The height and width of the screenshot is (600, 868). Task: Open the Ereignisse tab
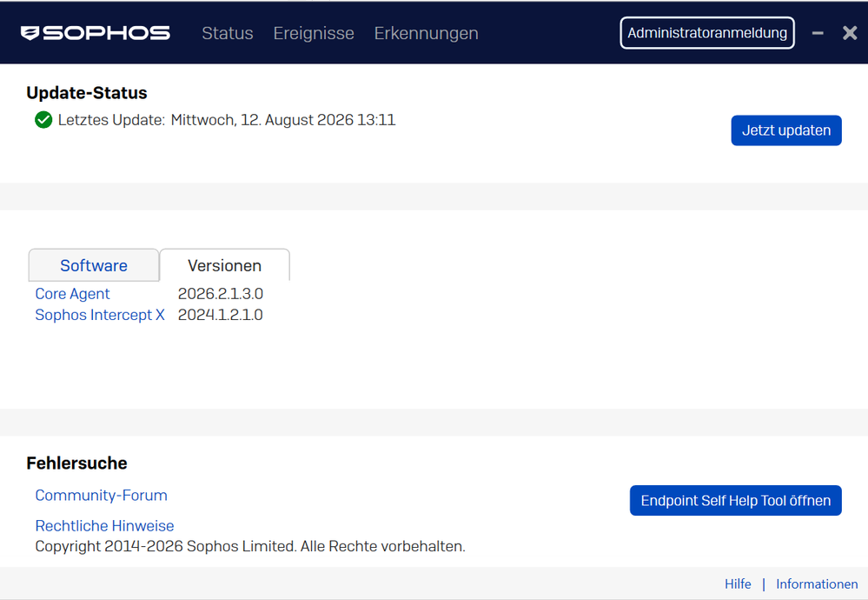[x=314, y=33]
